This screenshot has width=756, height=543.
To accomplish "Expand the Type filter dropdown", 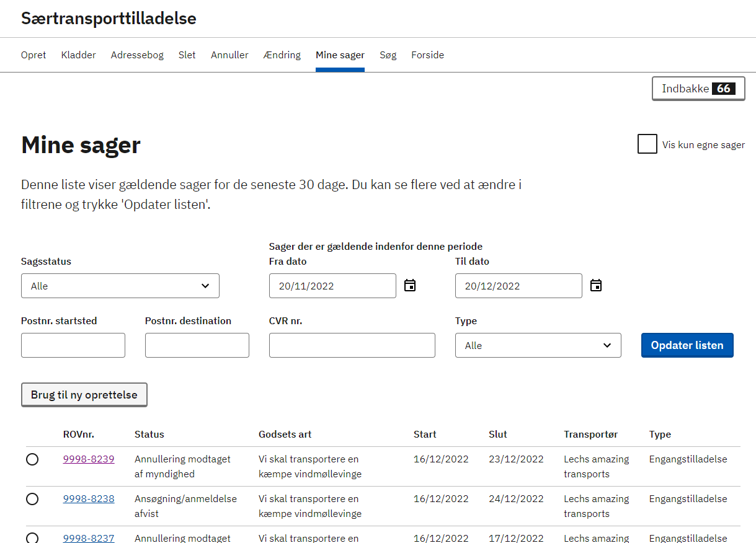I will point(538,345).
